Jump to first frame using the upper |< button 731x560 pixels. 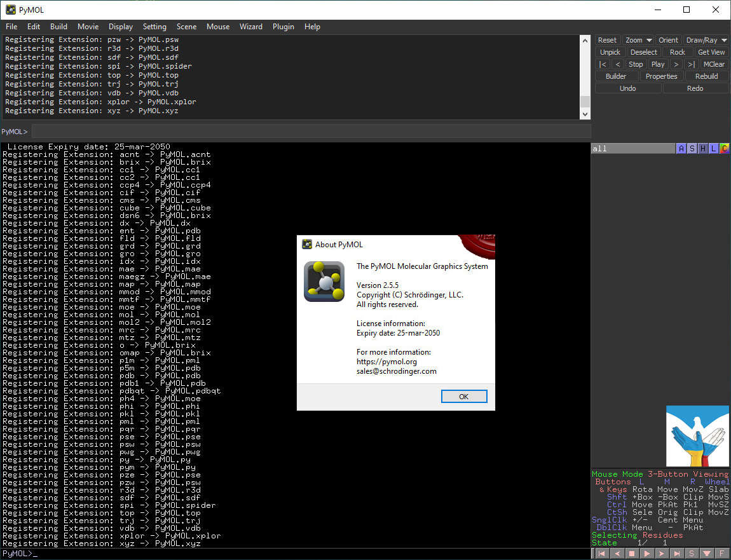pos(603,64)
